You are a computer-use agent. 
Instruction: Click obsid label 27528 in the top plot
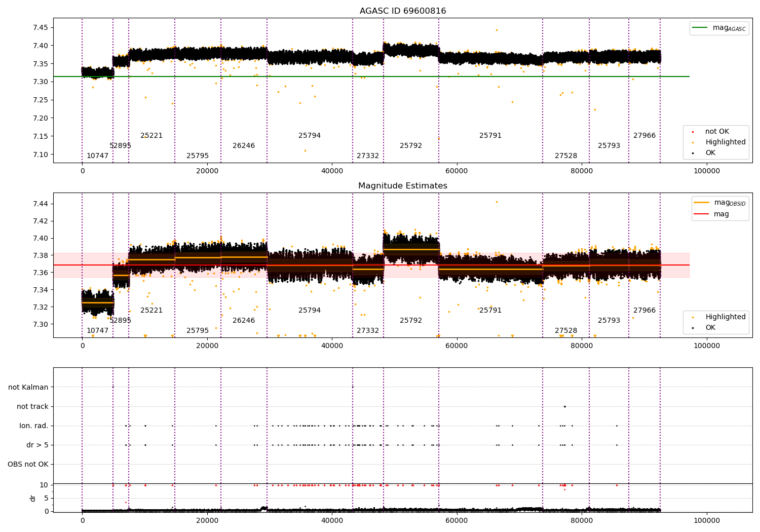(566, 156)
